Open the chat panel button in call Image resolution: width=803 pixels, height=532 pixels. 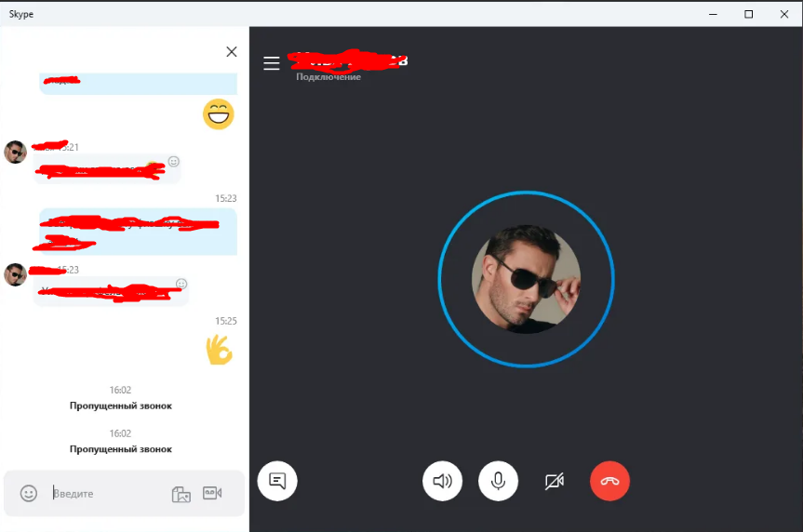277,481
